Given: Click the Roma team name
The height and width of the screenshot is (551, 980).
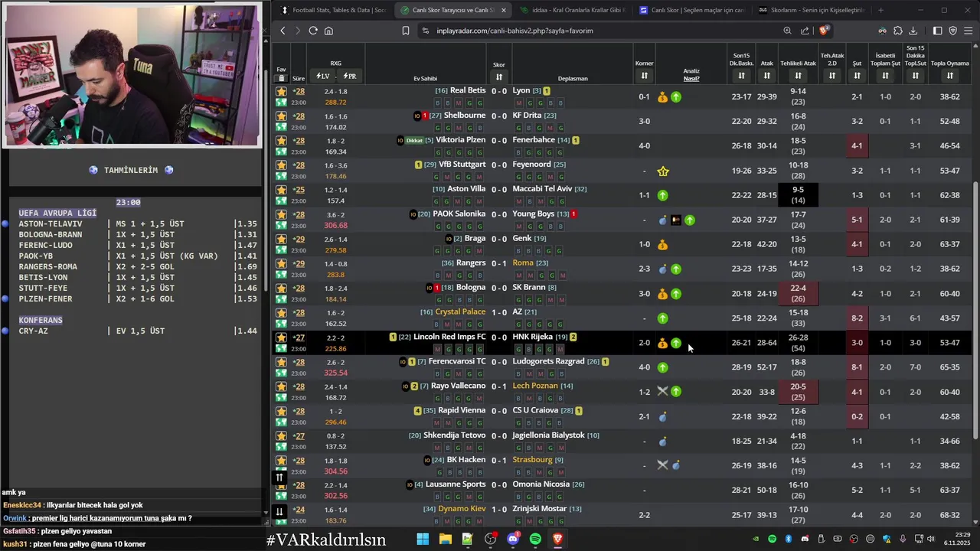Looking at the screenshot, I should point(523,262).
